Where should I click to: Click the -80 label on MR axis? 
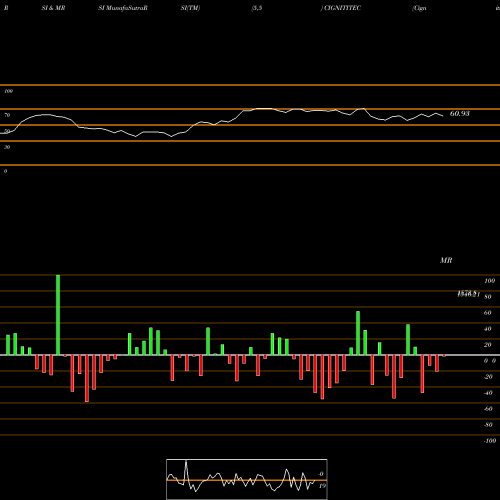tap(488, 425)
